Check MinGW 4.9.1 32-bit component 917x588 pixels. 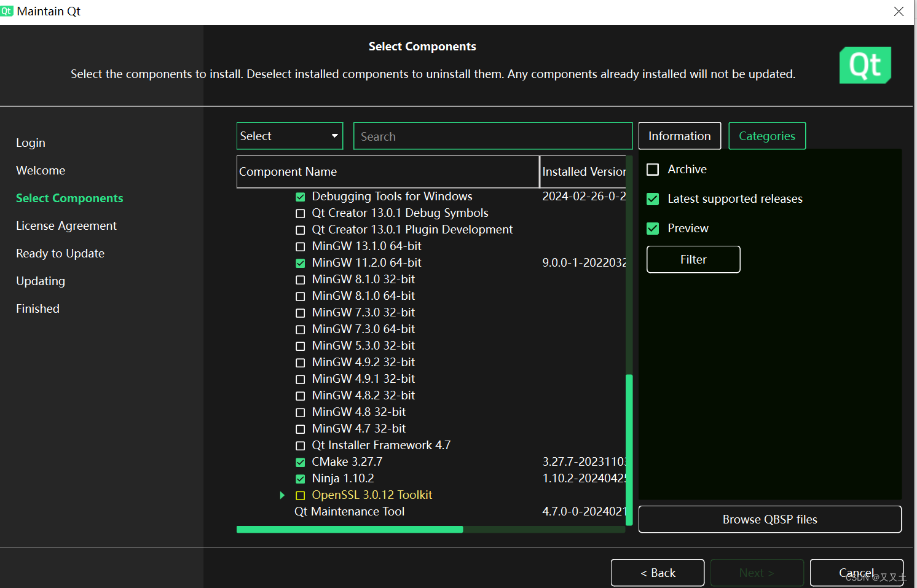tap(301, 380)
